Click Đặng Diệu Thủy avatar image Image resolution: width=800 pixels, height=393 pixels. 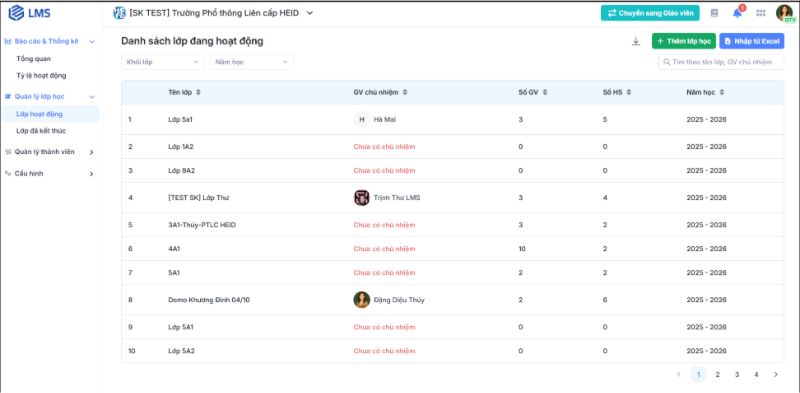tap(362, 300)
